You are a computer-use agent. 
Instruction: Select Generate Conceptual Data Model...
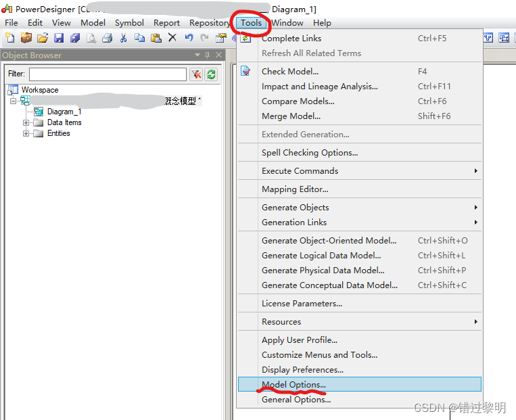tap(360, 285)
